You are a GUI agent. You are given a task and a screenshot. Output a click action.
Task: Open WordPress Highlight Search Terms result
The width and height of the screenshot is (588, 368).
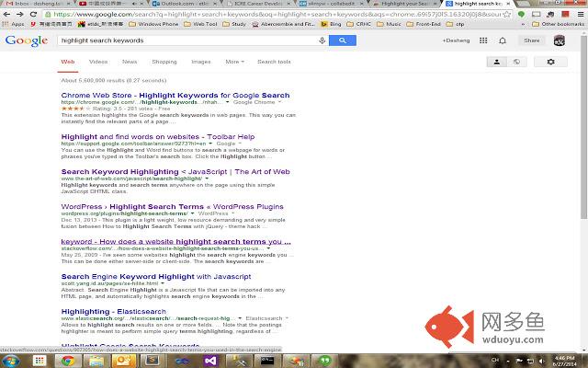(x=172, y=206)
